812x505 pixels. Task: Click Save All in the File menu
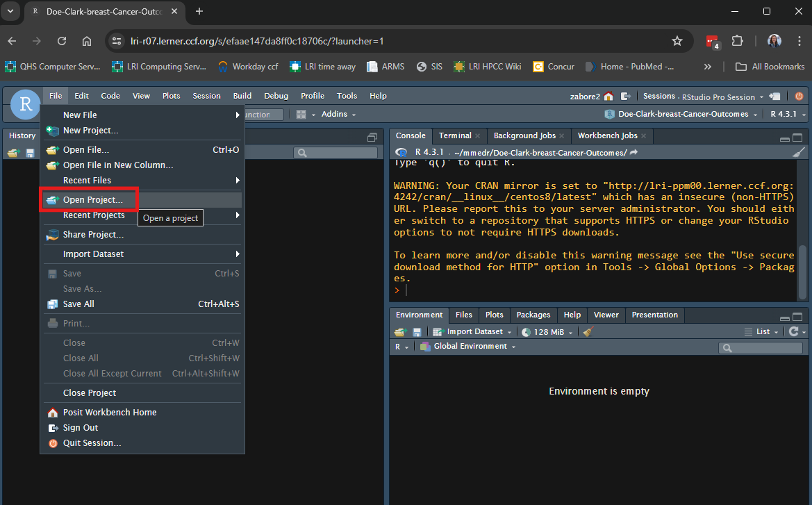[x=141, y=304]
